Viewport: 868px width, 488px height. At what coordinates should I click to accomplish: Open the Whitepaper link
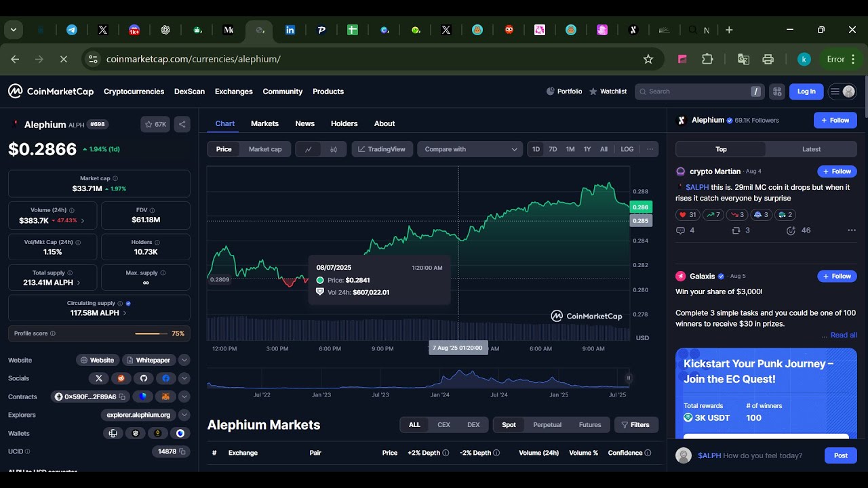[148, 360]
